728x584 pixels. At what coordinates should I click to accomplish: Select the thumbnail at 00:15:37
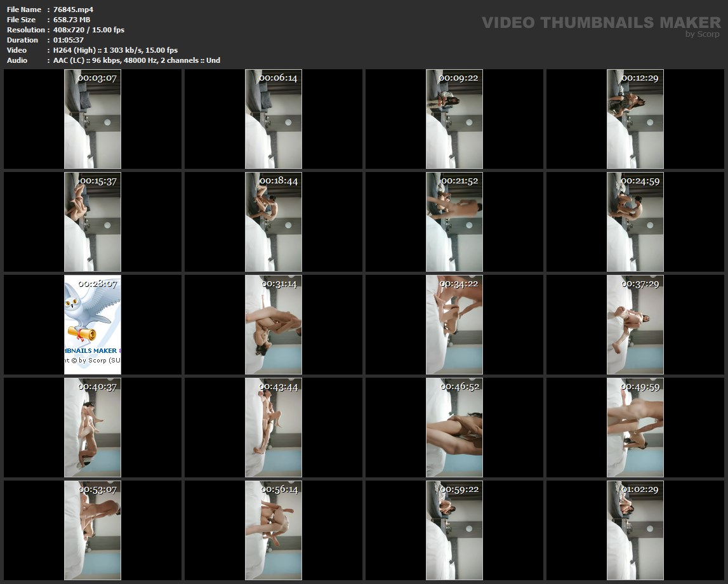click(93, 222)
